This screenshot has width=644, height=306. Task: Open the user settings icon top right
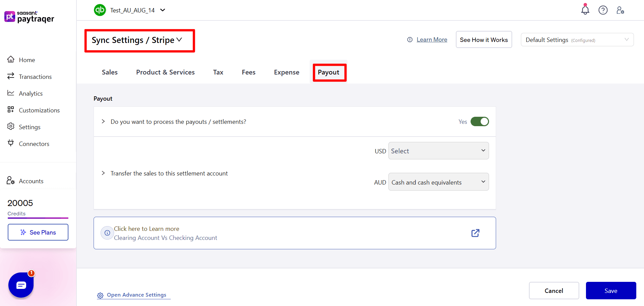coord(620,10)
